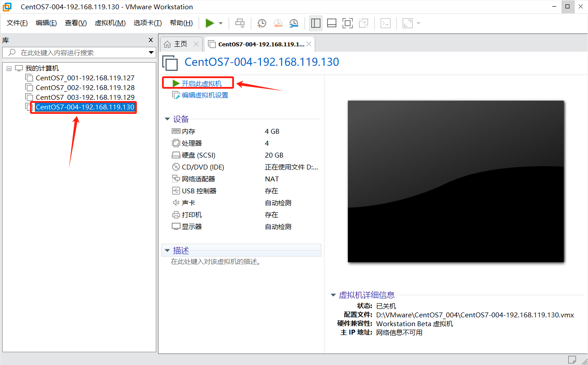This screenshot has width=588, height=365.
Task: Click the 4 GB memory value
Action: 272,132
